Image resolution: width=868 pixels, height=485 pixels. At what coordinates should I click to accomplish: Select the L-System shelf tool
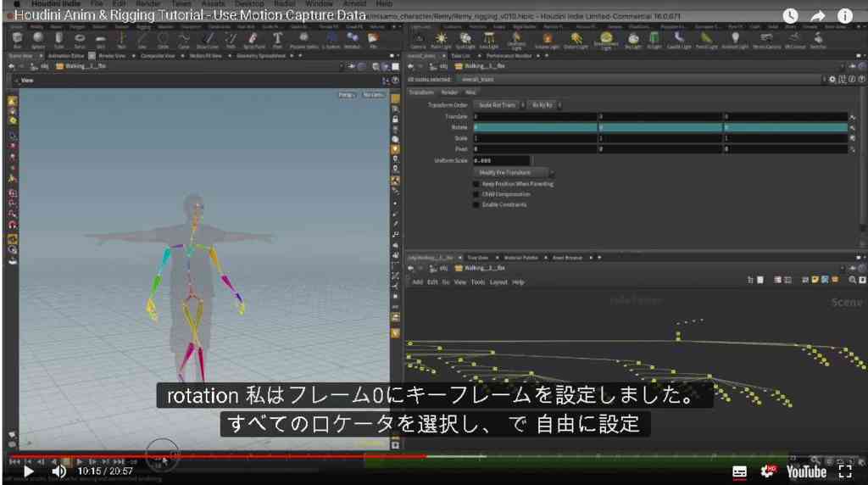(331, 40)
